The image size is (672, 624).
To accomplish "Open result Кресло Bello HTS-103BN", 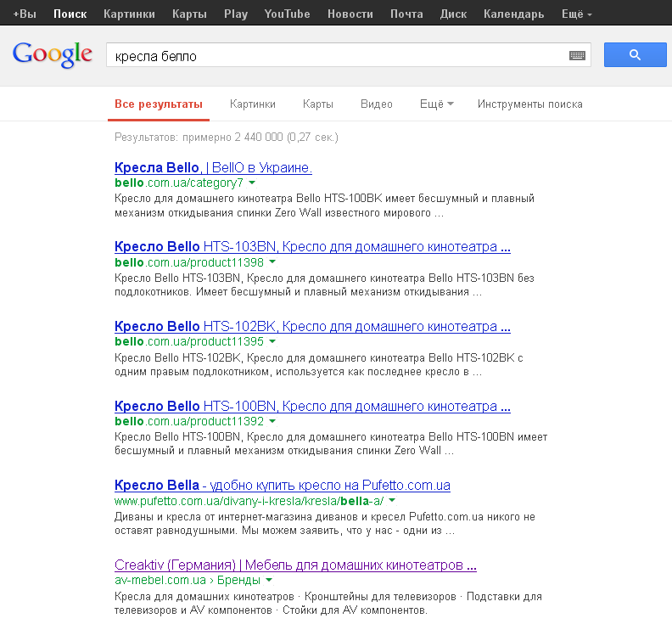I will (312, 246).
